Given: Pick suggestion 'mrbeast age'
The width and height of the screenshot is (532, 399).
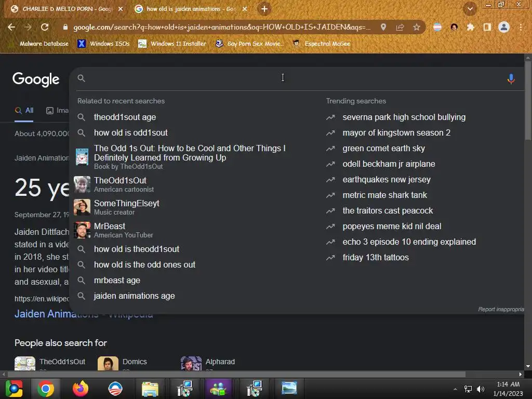Looking at the screenshot, I should (117, 281).
